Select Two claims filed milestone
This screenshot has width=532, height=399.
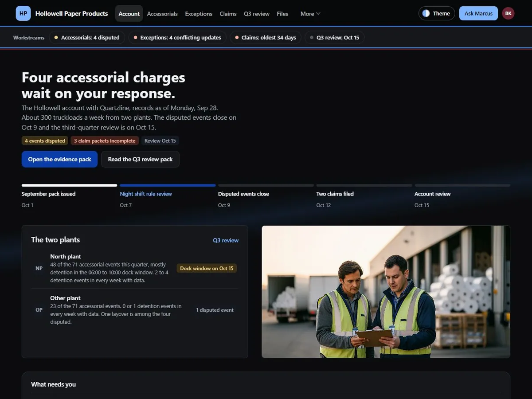coord(364,196)
